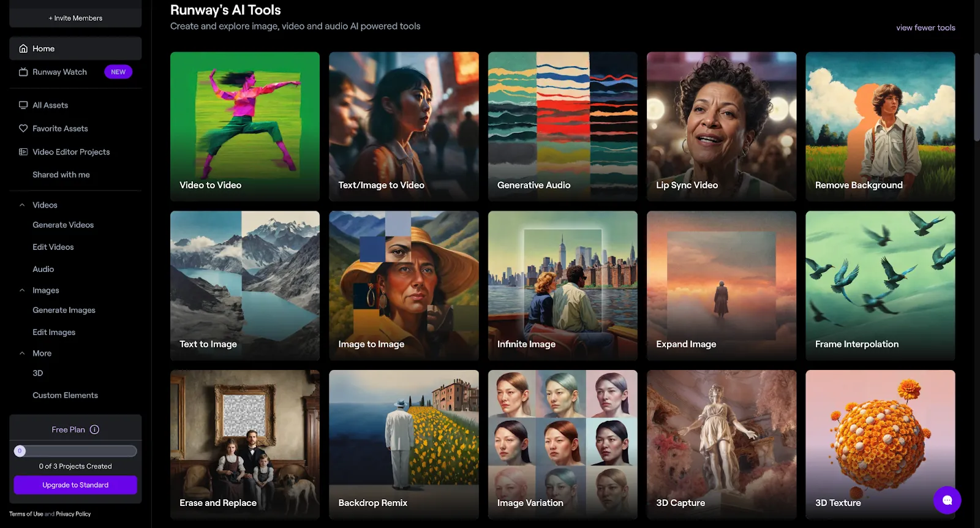Collapse the Images section chevron
The width and height of the screenshot is (980, 528).
coord(22,290)
